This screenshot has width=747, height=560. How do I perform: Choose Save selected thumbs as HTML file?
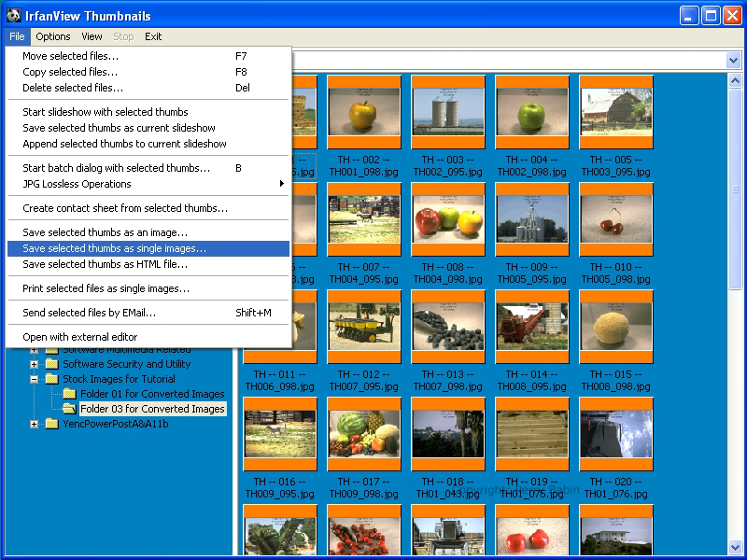pyautogui.click(x=148, y=264)
